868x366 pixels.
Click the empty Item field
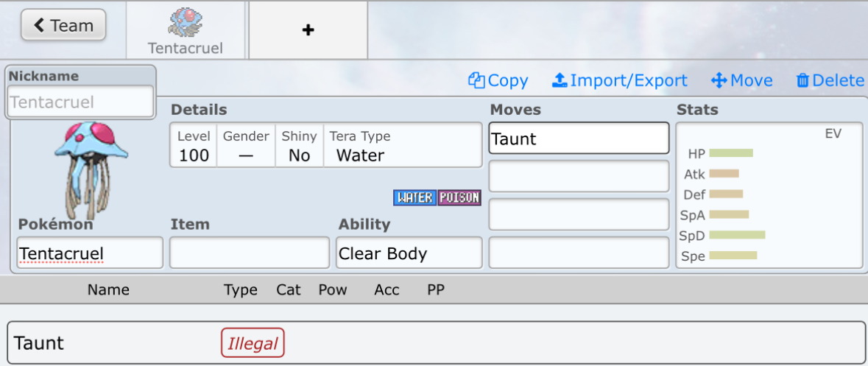pyautogui.click(x=250, y=253)
